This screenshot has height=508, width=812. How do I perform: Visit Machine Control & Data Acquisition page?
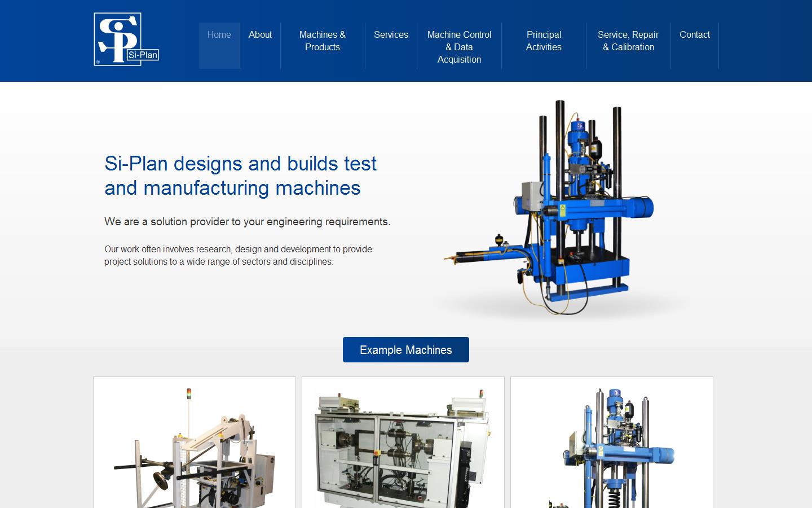click(x=459, y=47)
